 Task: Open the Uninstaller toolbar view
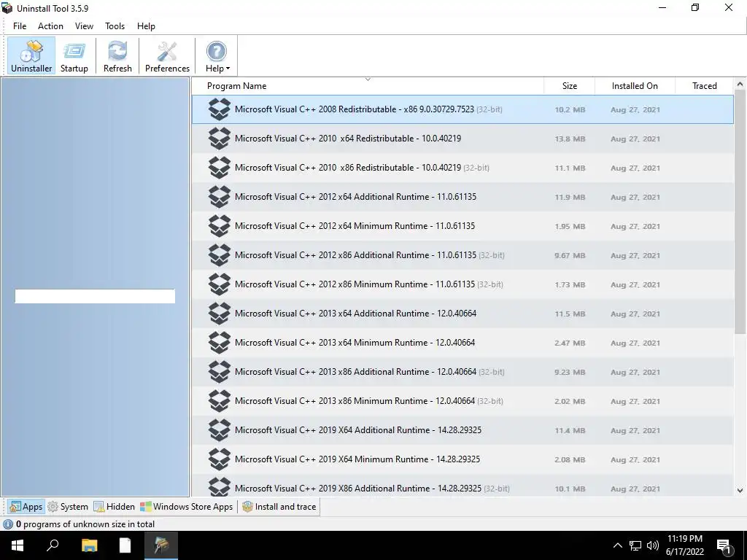[31, 56]
